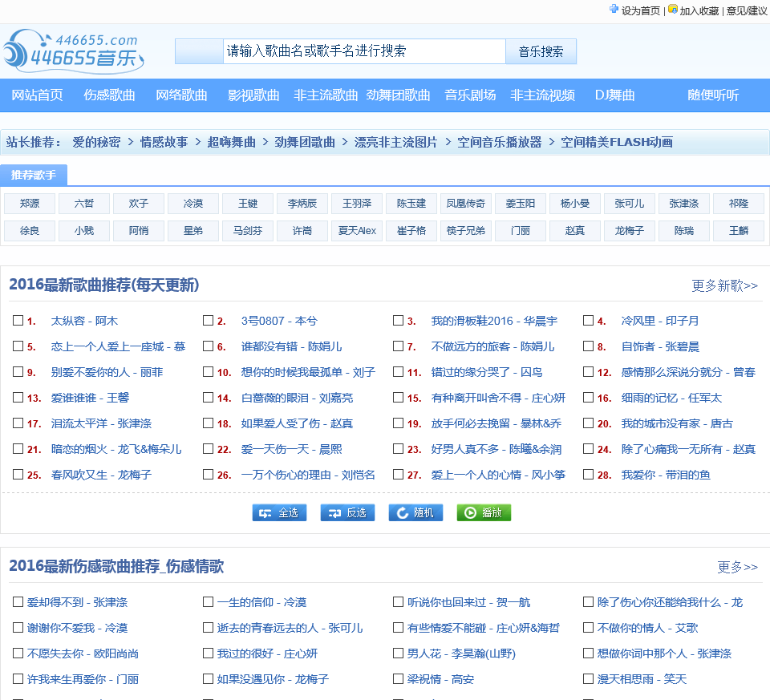The image size is (770, 700).
Task: Open song 谁都没有错 - 陈娟儿
Action: click(291, 346)
